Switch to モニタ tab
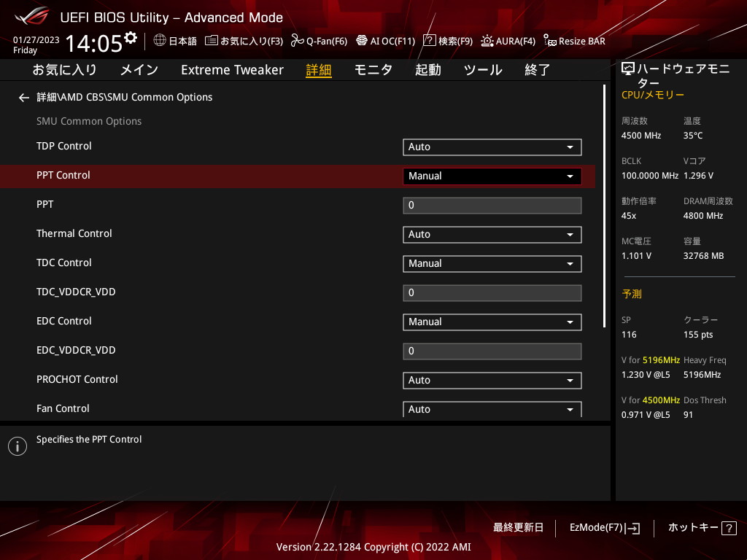 tap(373, 70)
